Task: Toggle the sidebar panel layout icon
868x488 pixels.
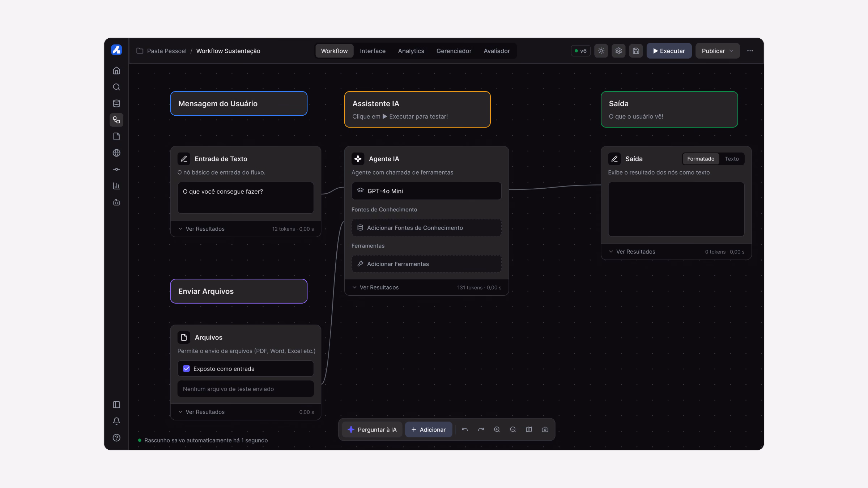Action: pyautogui.click(x=116, y=404)
